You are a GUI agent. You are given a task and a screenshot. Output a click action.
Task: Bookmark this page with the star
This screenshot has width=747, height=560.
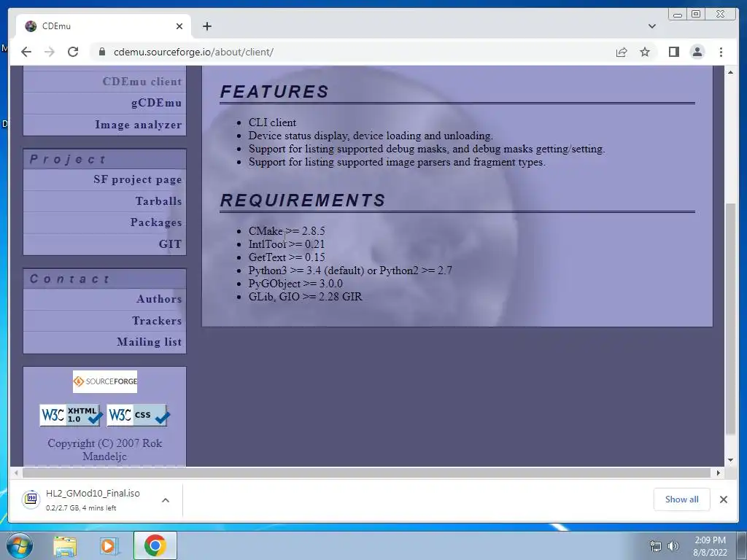point(645,52)
